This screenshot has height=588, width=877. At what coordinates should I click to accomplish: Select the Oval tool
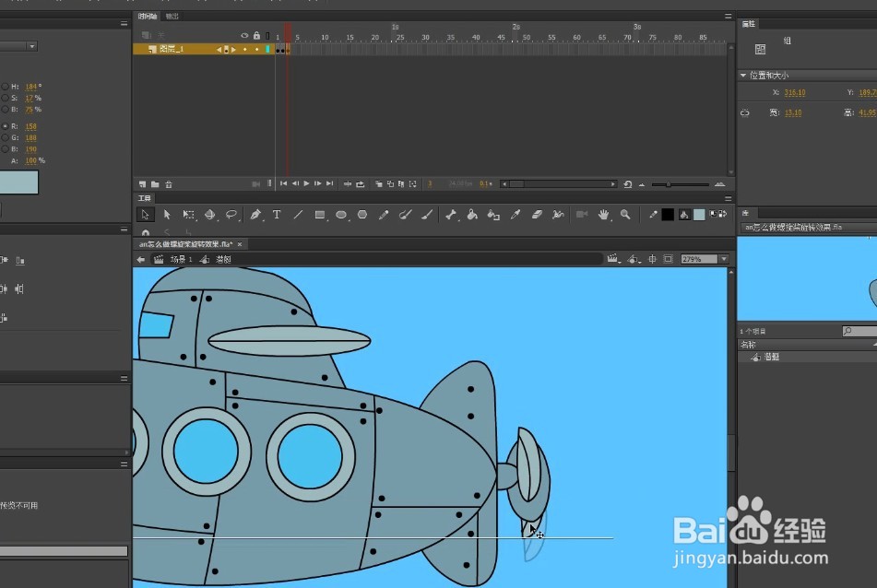341,215
